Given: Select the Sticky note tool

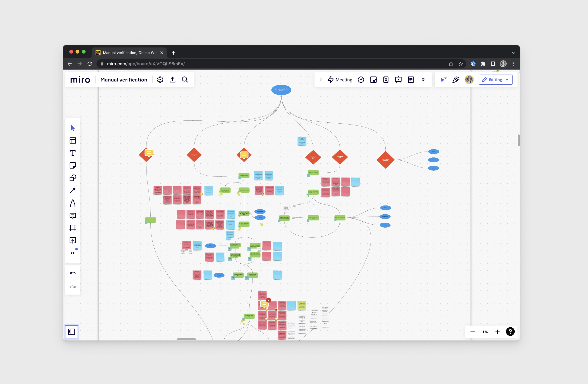Looking at the screenshot, I should coord(73,166).
